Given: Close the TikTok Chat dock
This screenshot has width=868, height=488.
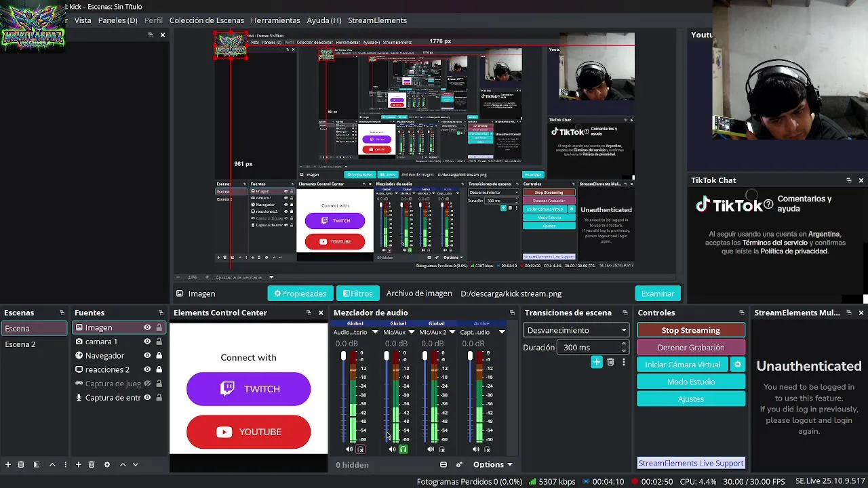Looking at the screenshot, I should pyautogui.click(x=861, y=180).
